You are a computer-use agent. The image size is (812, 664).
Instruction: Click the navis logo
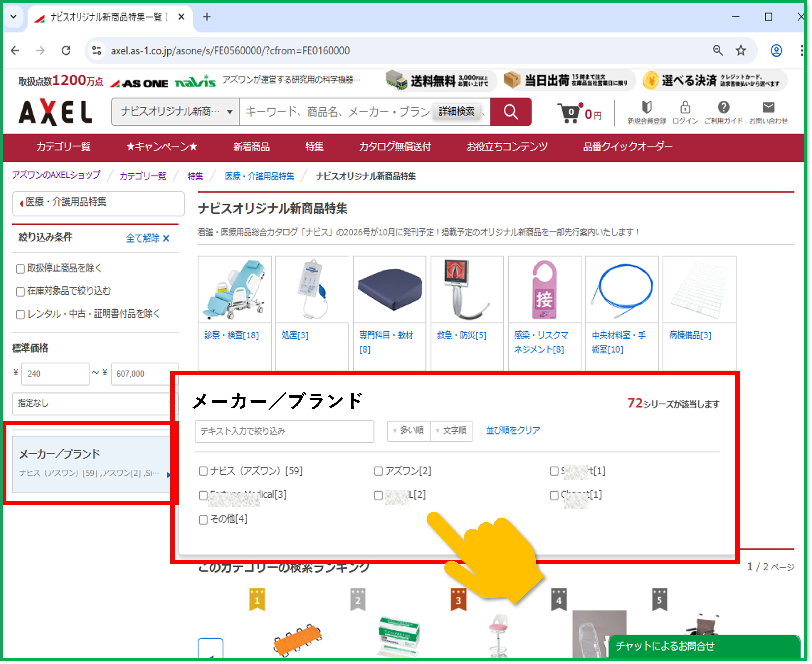195,81
